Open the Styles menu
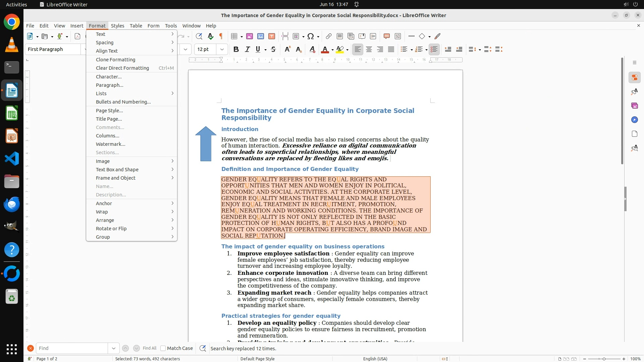This screenshot has height=362, width=644. (117, 25)
